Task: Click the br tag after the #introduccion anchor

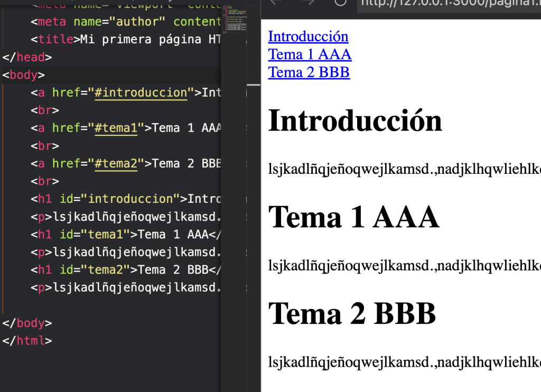Action: 45,110
